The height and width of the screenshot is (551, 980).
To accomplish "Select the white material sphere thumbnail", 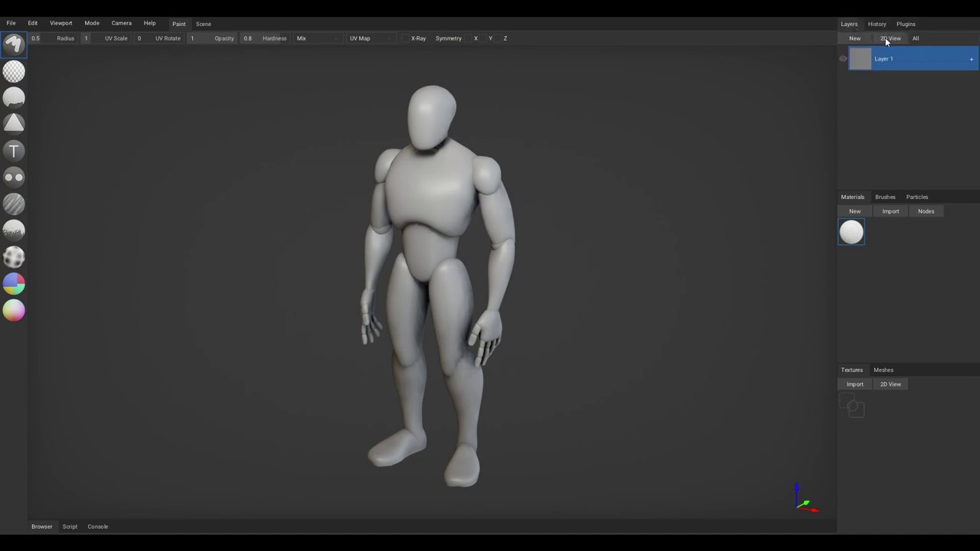I will [851, 232].
